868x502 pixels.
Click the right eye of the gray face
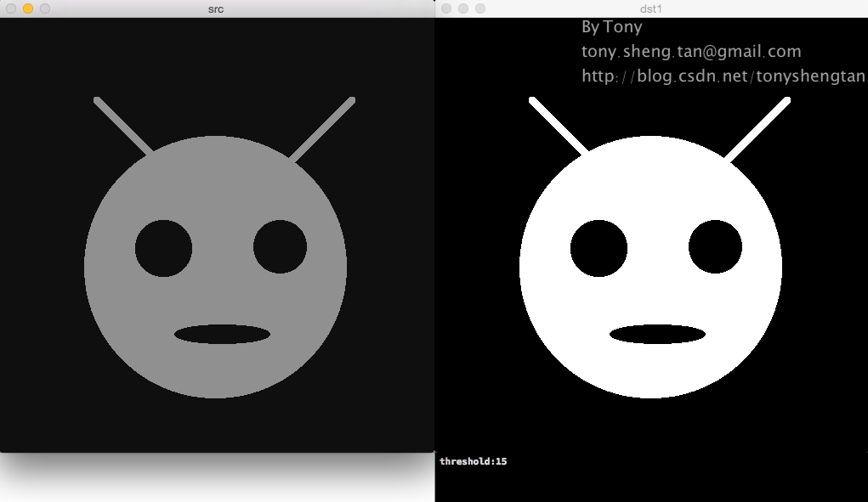280,247
